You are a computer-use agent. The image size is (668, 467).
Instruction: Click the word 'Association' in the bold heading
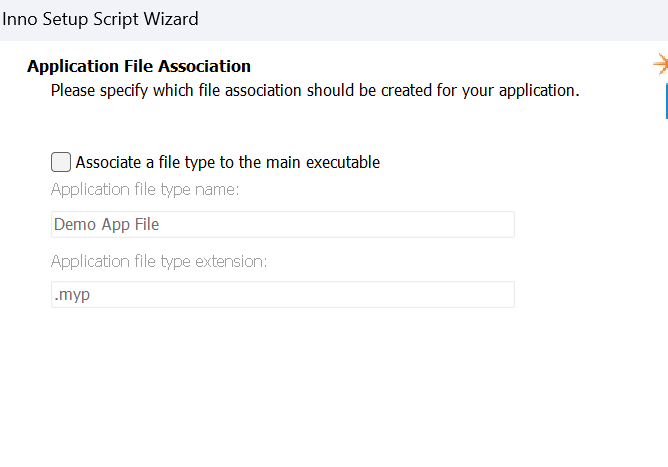point(204,66)
